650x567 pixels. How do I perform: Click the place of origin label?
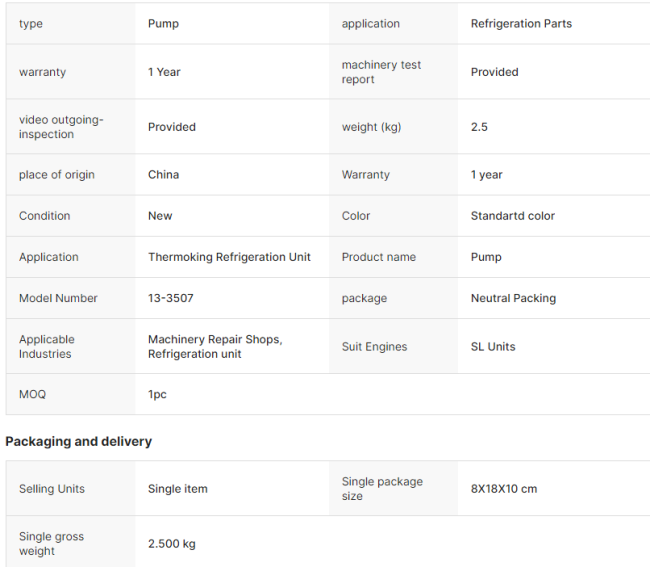[57, 175]
